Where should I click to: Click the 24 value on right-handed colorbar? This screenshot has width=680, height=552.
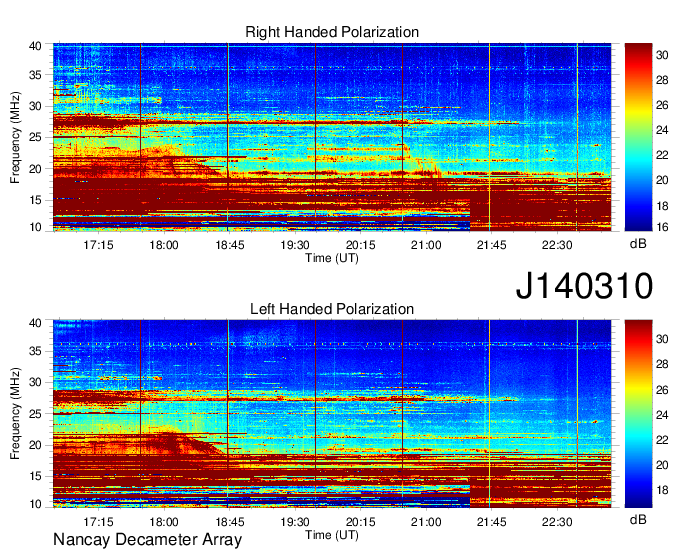[x=662, y=130]
